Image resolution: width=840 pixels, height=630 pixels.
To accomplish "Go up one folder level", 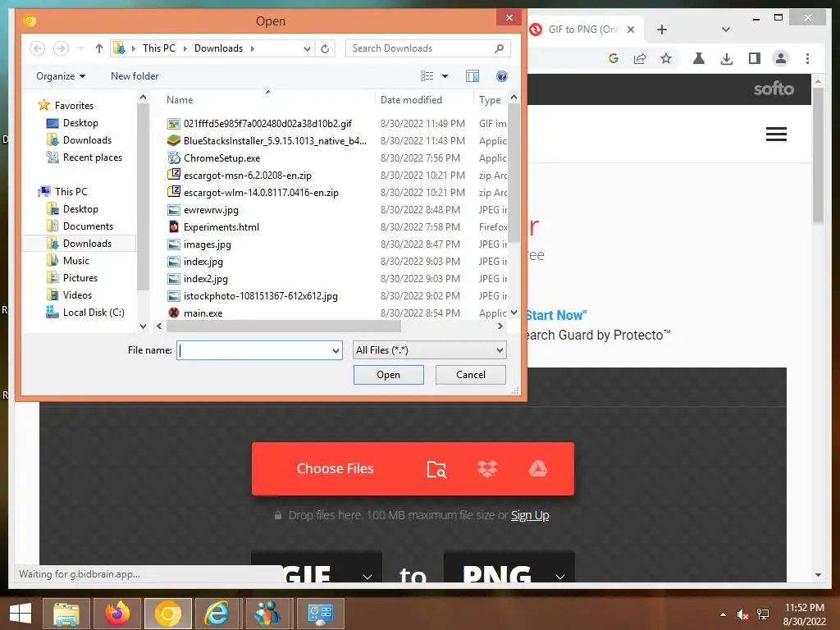I will [99, 48].
